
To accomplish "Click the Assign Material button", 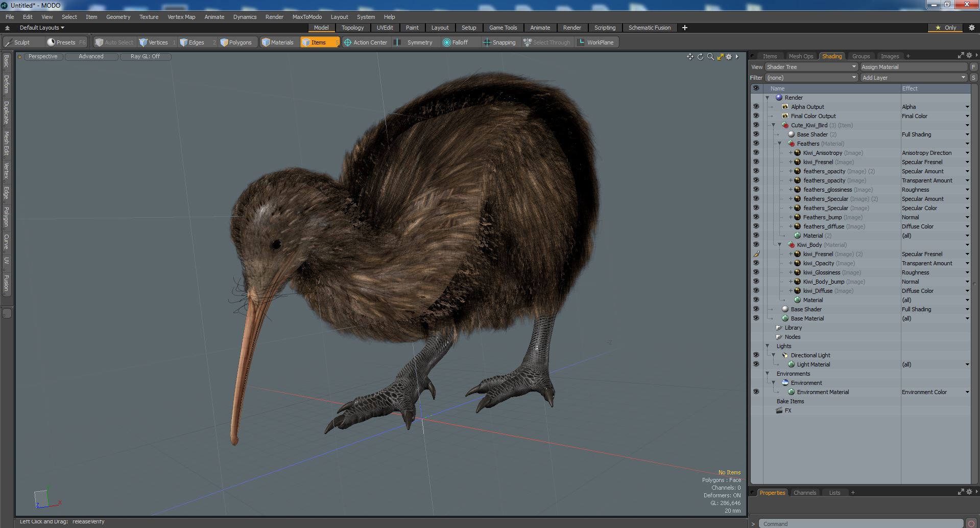I will pyautogui.click(x=914, y=67).
